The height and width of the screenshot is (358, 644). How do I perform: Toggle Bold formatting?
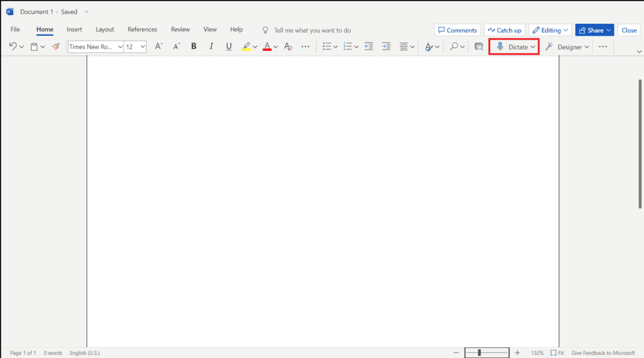click(x=194, y=46)
